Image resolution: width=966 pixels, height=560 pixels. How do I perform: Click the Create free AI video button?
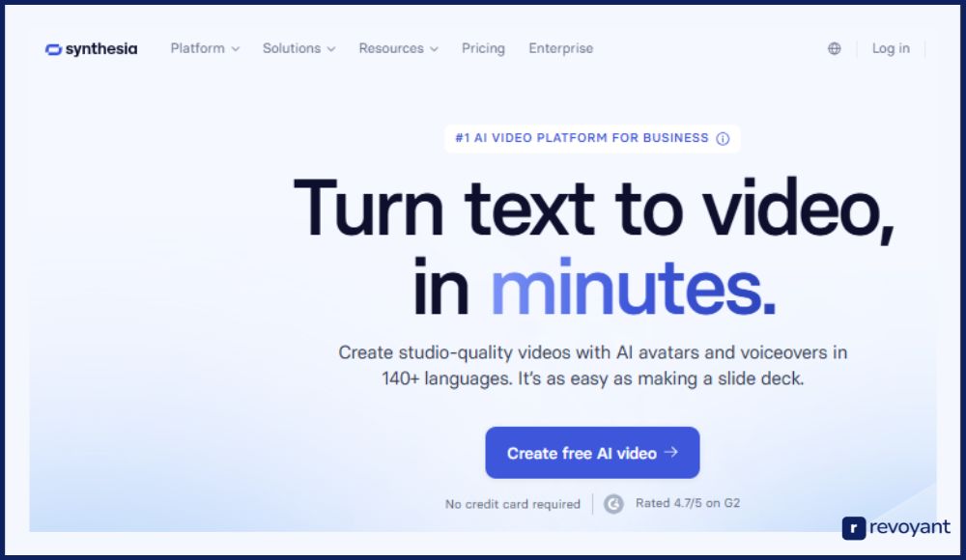coord(593,453)
